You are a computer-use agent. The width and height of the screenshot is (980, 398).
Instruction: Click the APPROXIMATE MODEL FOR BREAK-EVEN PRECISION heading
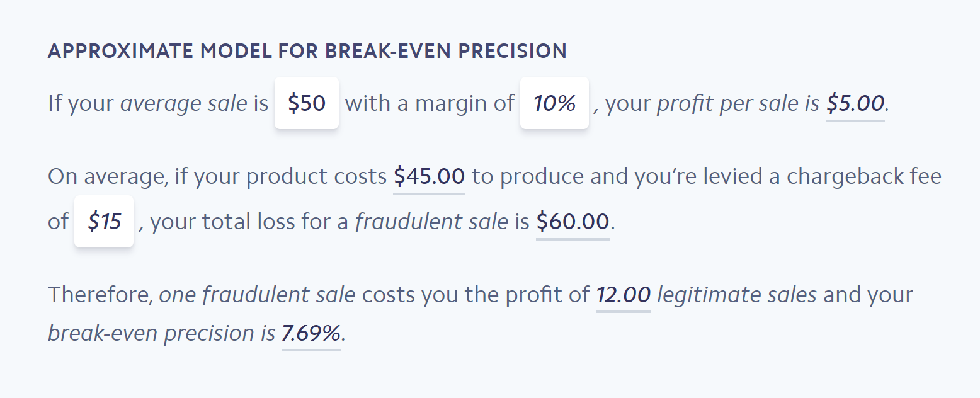[x=307, y=51]
